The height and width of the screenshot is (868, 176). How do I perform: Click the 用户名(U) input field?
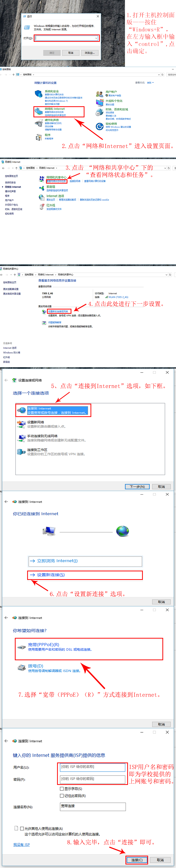pos(93,767)
